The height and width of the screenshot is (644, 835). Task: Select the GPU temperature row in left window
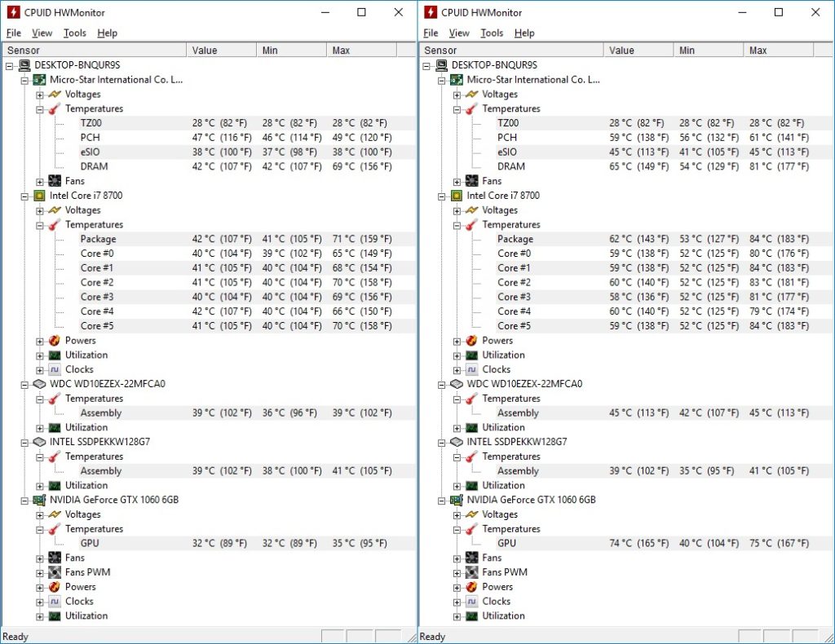click(90, 544)
